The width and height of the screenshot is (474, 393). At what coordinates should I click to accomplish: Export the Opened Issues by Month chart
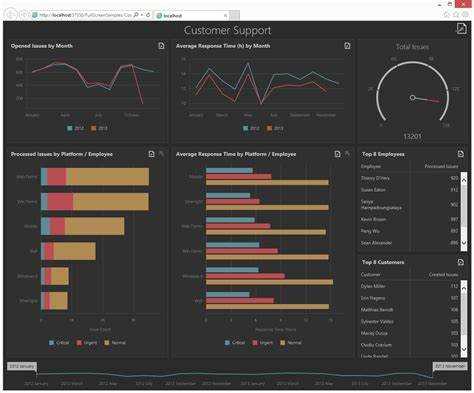(161, 46)
